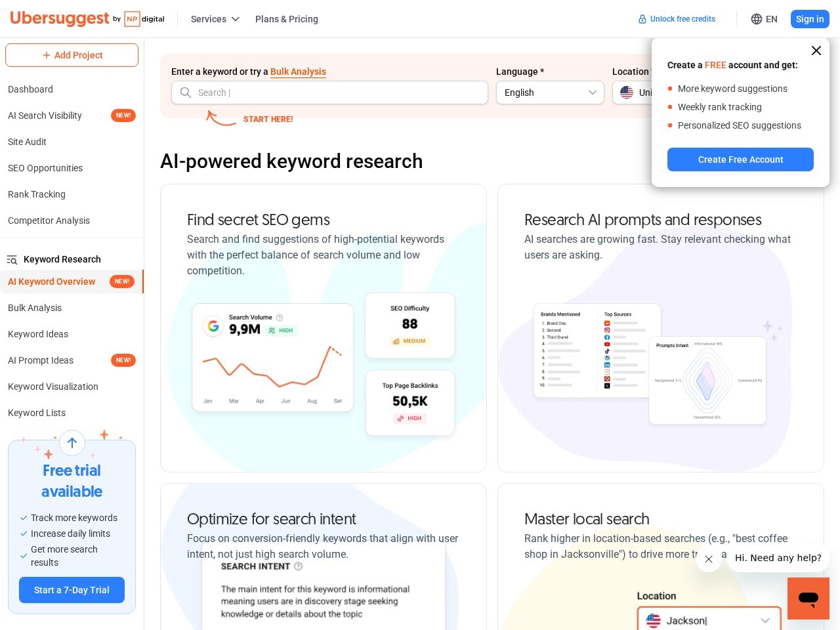Click the HIGH search volume badge
Screen dimensions: 840x630
coord(282,331)
